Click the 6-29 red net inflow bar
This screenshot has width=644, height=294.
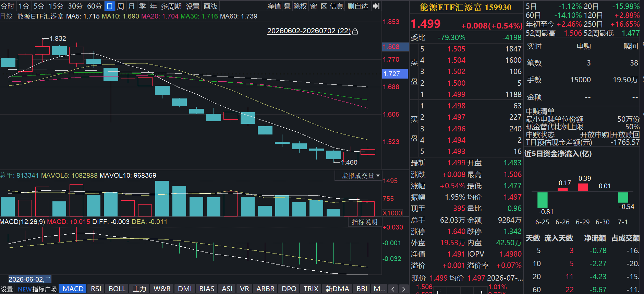tap(583, 187)
